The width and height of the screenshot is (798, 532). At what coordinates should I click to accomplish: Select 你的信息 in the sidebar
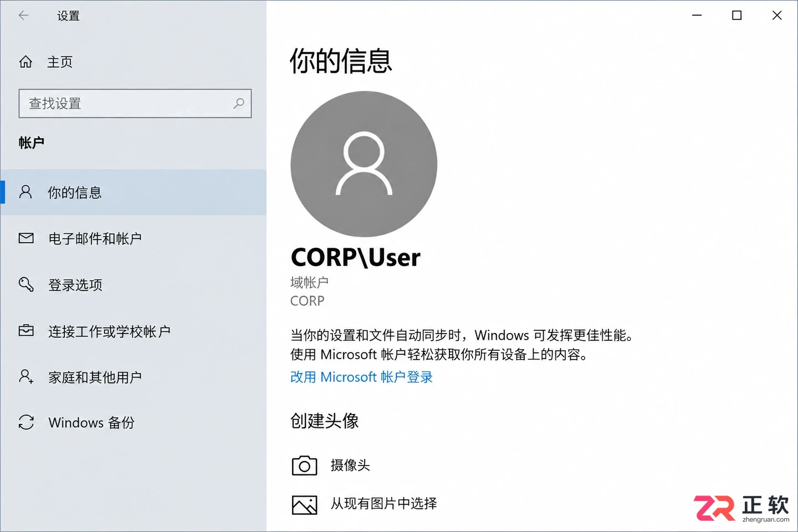[133, 192]
